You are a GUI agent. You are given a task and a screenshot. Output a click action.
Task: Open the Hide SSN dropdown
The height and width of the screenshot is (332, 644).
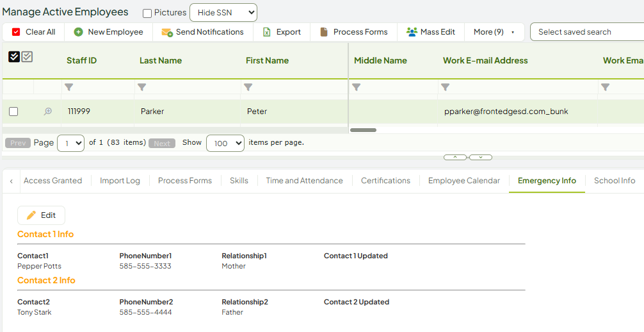coord(223,12)
